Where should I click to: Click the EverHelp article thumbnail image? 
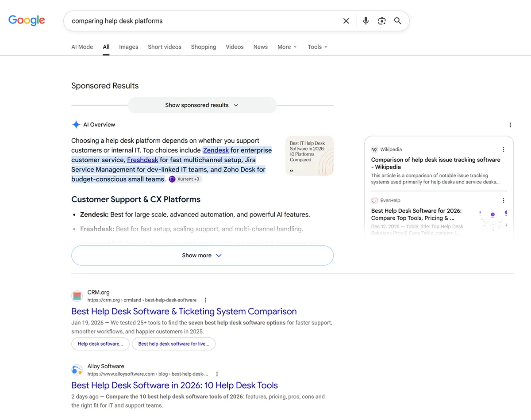pos(493,220)
